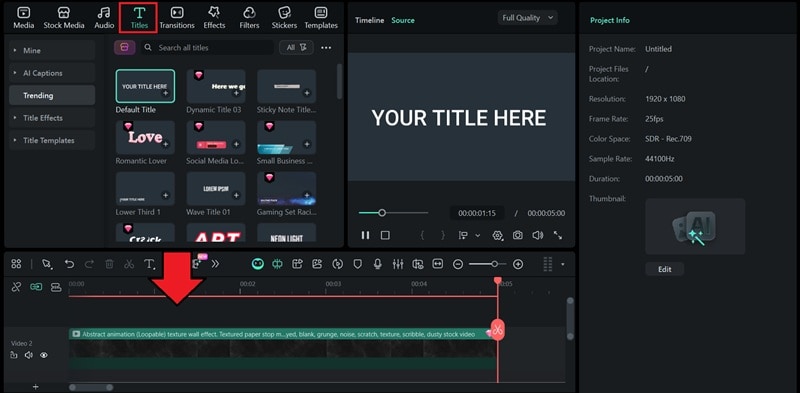Open the Filters tab
800x393 pixels.
point(249,18)
